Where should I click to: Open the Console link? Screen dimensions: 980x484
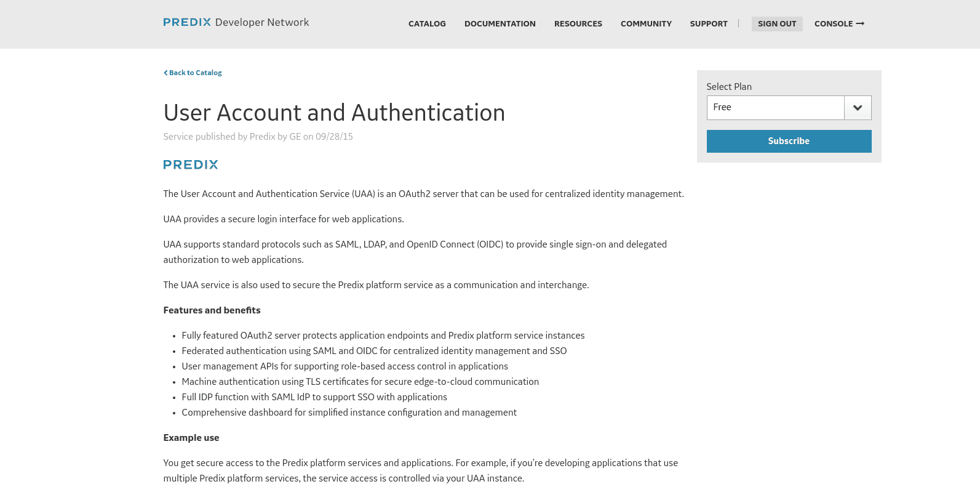pos(839,24)
